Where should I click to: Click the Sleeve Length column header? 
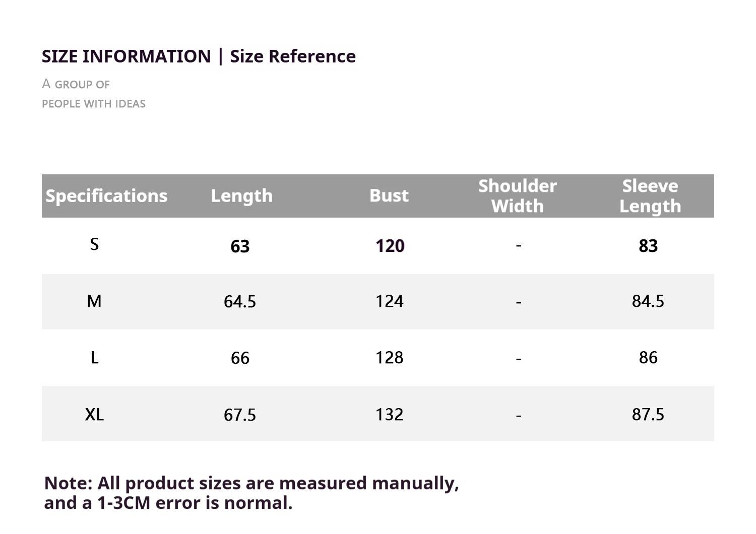[x=650, y=196]
